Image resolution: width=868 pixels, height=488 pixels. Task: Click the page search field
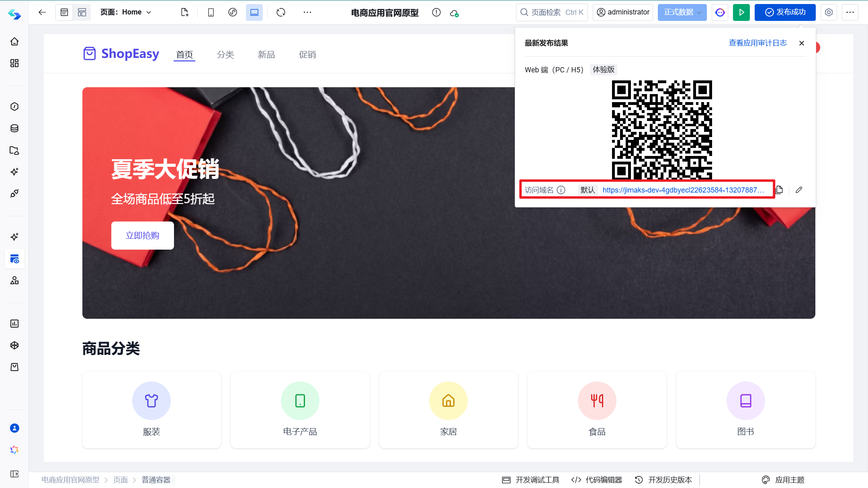(x=552, y=12)
